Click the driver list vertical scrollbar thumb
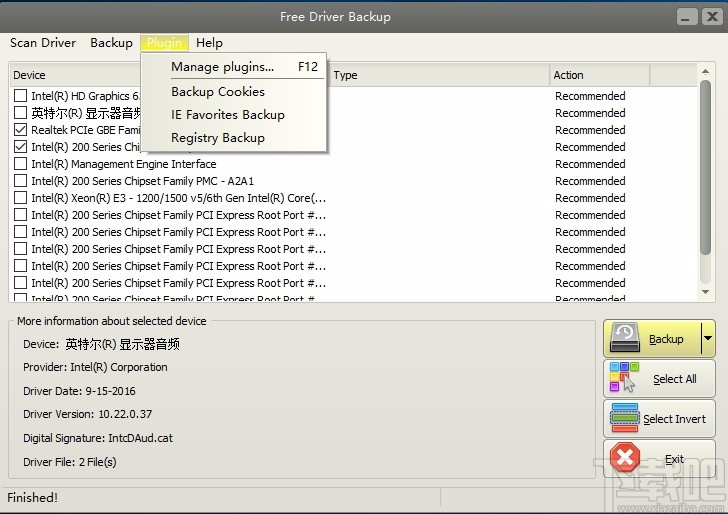Image resolution: width=728 pixels, height=514 pixels. pos(705,167)
